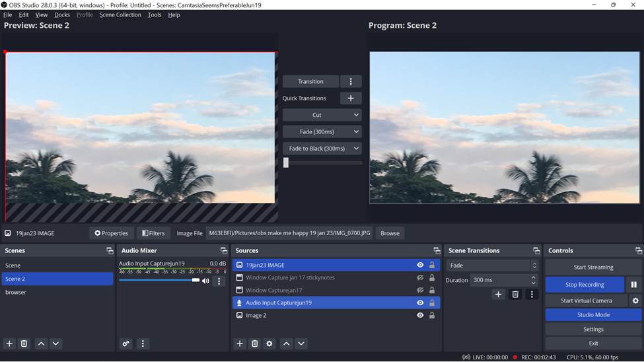Viewport: 644px width, 362px height.
Task: Add a quick transition with plus button
Action: click(x=351, y=98)
